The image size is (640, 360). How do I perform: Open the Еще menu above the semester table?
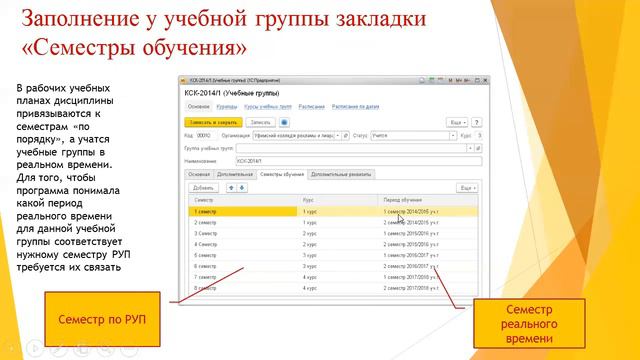(467, 188)
